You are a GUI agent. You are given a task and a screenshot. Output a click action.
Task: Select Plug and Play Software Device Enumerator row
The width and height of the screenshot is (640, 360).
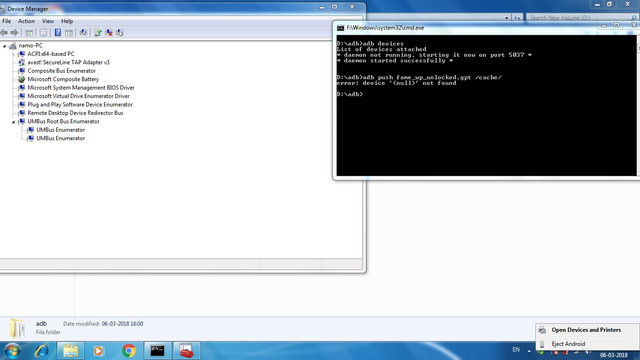click(80, 105)
